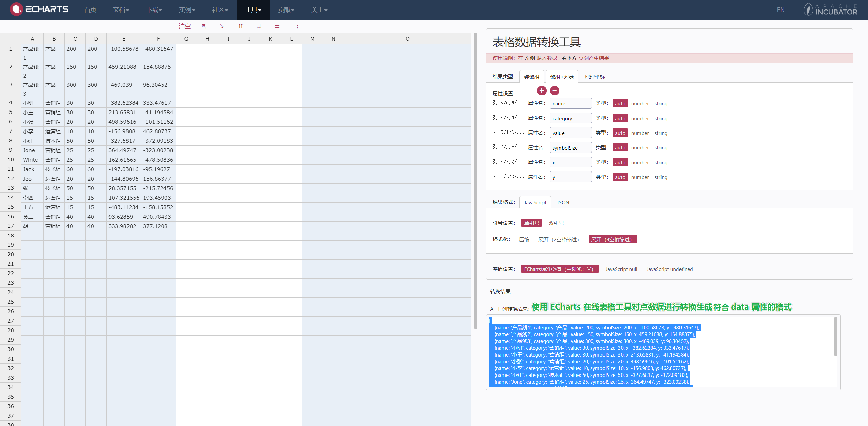
Task: Clear the table with 清空
Action: [185, 26]
